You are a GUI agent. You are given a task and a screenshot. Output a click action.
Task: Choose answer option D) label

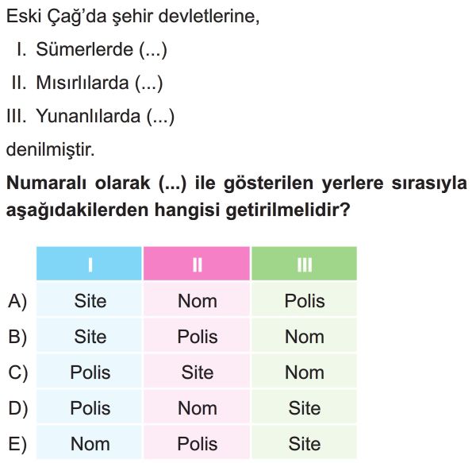click(x=18, y=408)
